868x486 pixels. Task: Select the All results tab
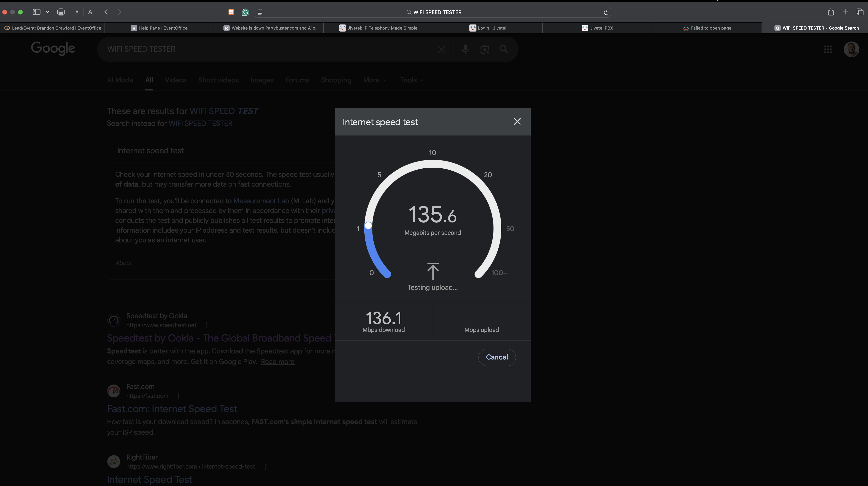click(149, 80)
